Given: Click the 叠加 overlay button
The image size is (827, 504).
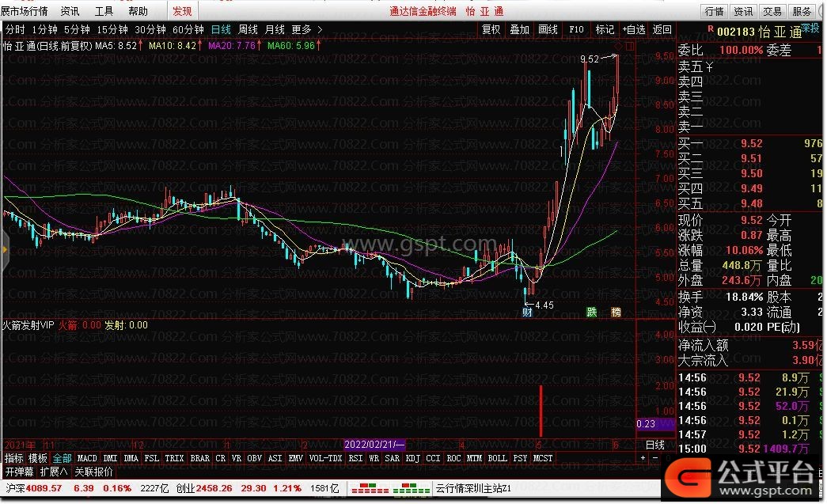Looking at the screenshot, I should (519, 29).
